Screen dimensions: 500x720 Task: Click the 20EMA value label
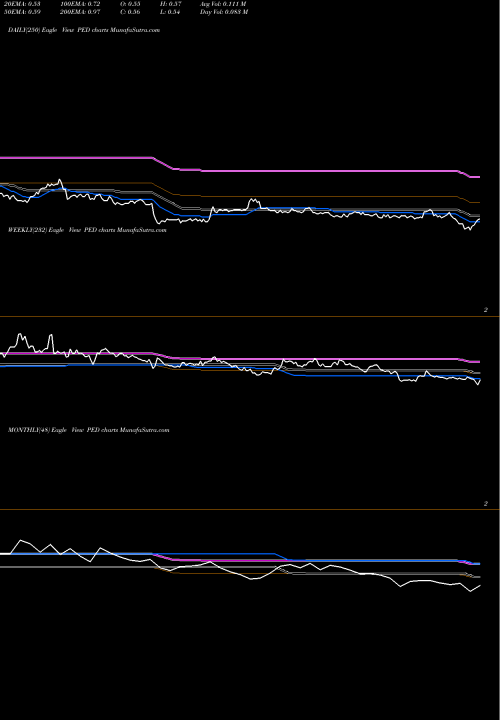point(22,4)
